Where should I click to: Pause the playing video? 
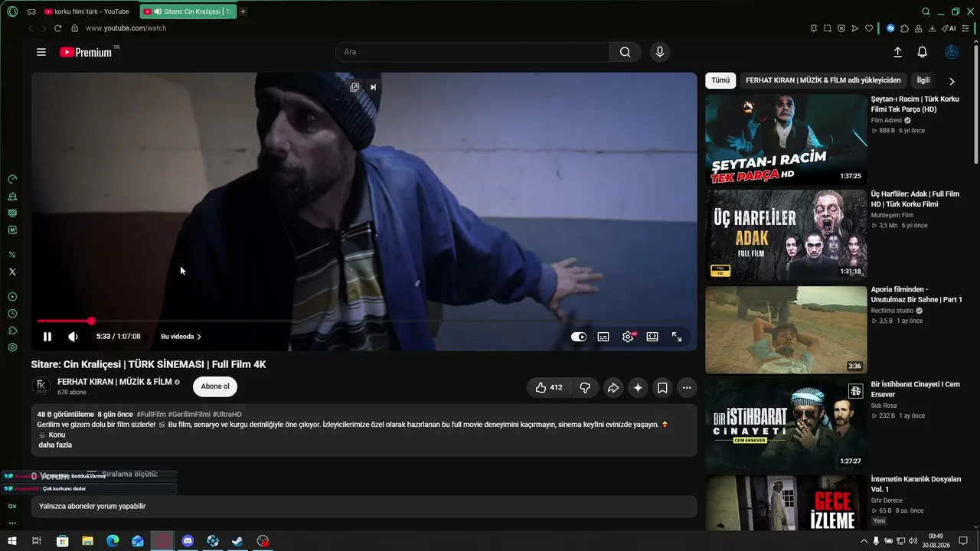click(x=47, y=337)
